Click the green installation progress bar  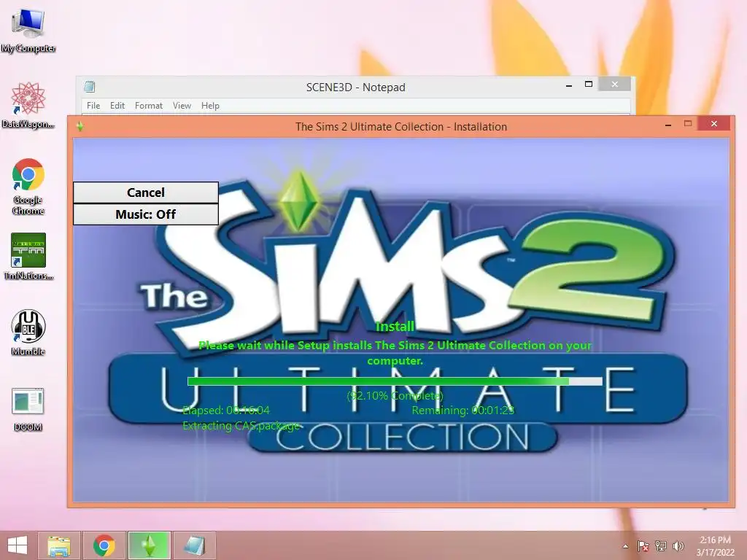(395, 381)
